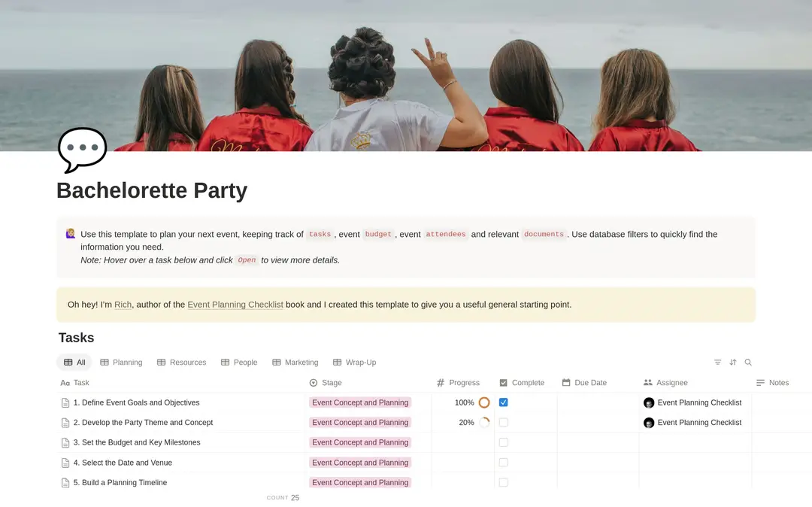Check Complete for Select the Date and Venue
The width and height of the screenshot is (812, 507).
point(503,463)
